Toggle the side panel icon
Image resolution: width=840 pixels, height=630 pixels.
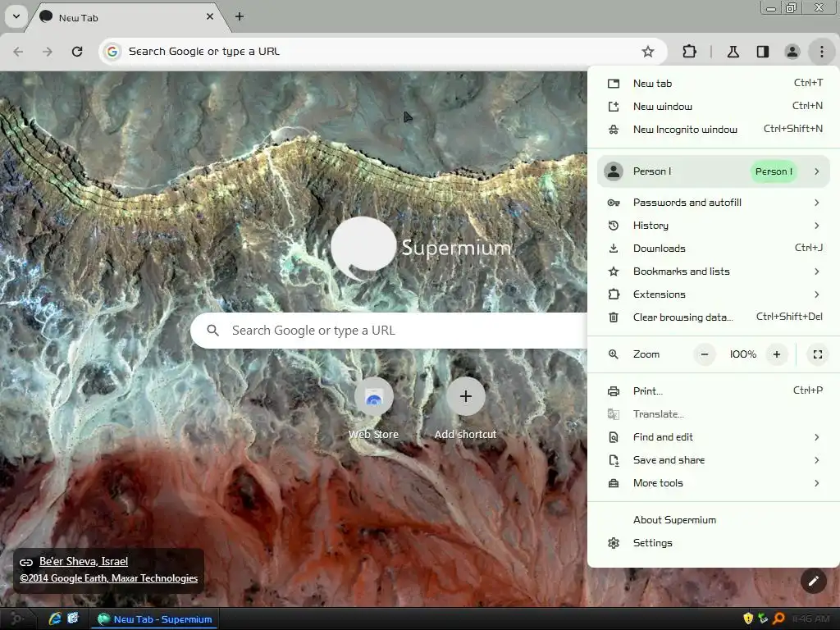(762, 52)
